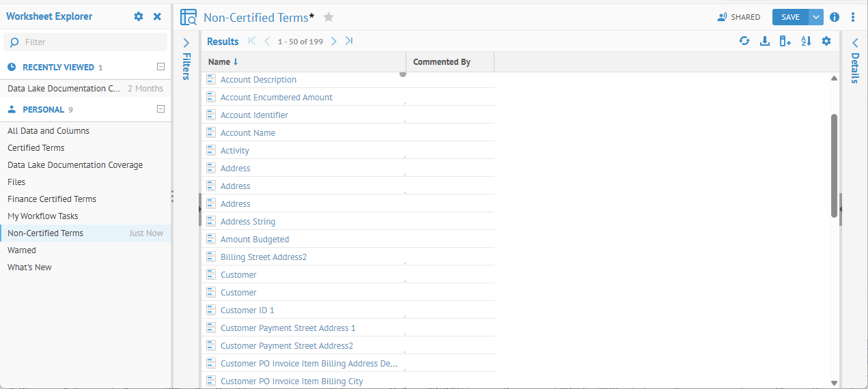Open the Account Encumbered Amount link
868x389 pixels.
coord(276,98)
